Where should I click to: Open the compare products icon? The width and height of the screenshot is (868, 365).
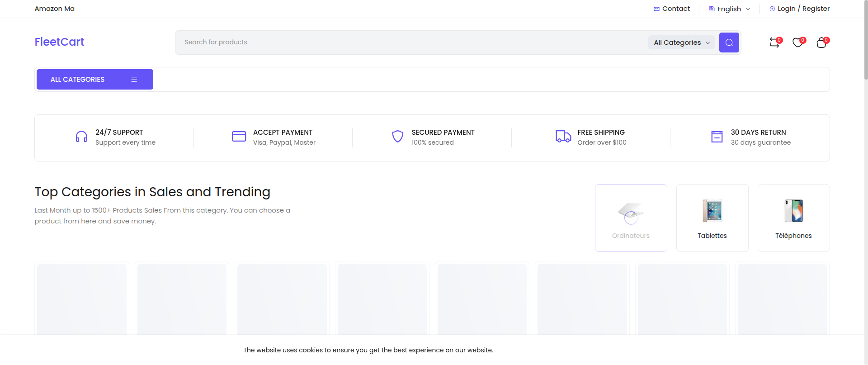point(774,43)
